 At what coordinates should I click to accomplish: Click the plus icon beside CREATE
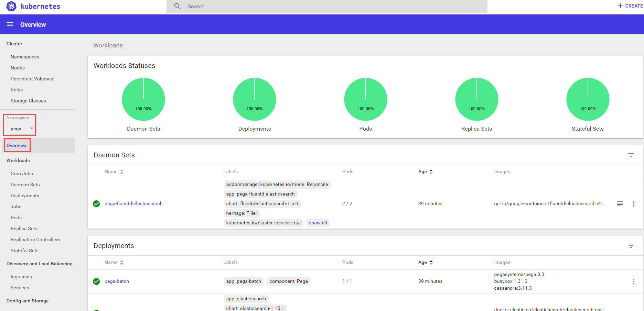[x=620, y=6]
